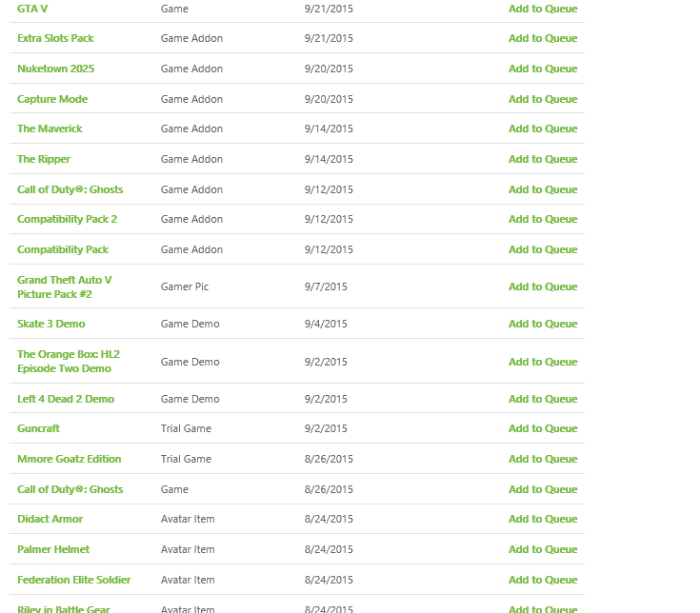
Task: Select "Game Addon" in the Capture Mode row
Action: pos(191,99)
